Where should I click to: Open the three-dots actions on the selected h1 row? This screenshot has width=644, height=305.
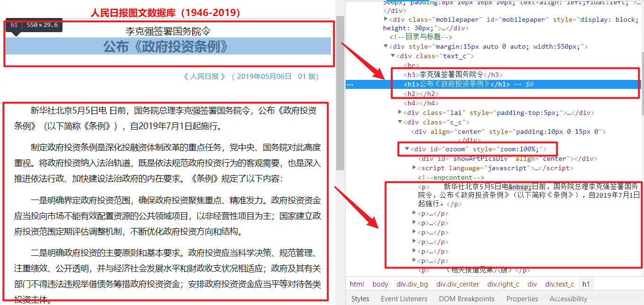click(x=350, y=85)
